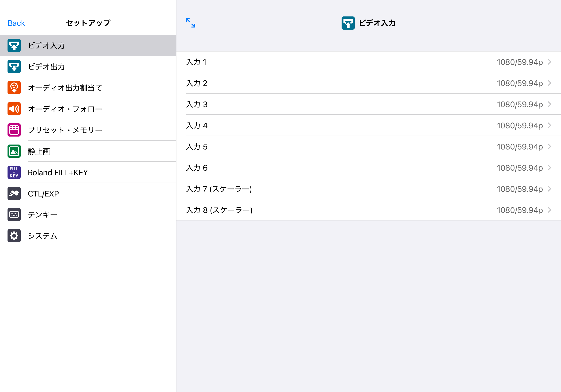Expand the Input 4 (入力 4) chevron
Screen dimensions: 561x392
click(x=549, y=125)
